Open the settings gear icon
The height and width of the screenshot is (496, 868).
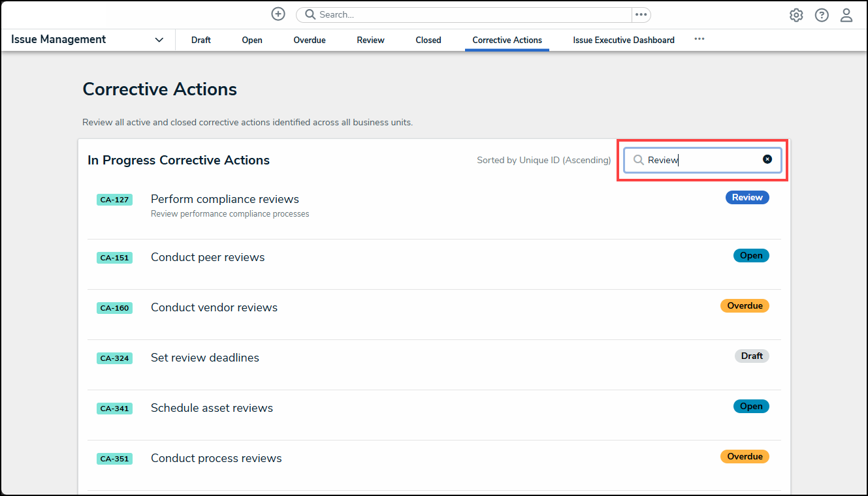tap(796, 15)
